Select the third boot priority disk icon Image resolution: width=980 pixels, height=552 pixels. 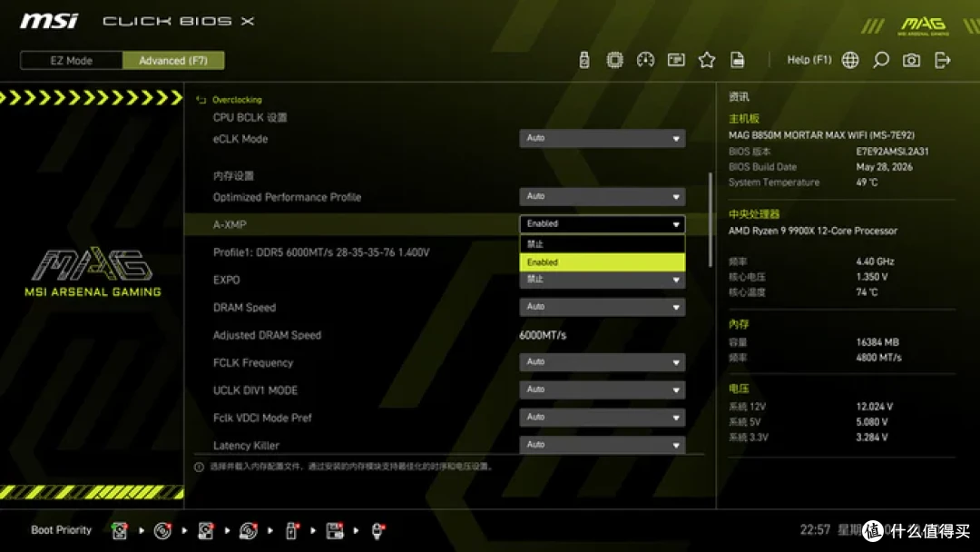point(206,531)
